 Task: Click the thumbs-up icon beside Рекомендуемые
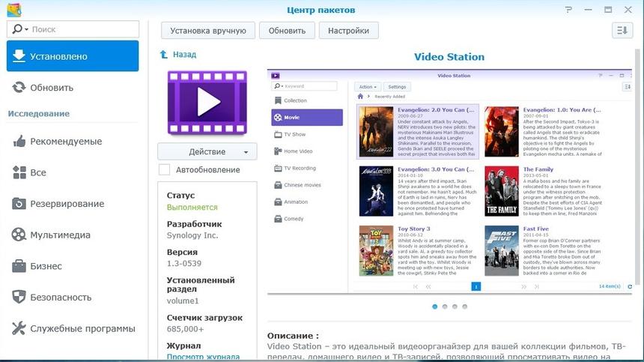(19, 142)
